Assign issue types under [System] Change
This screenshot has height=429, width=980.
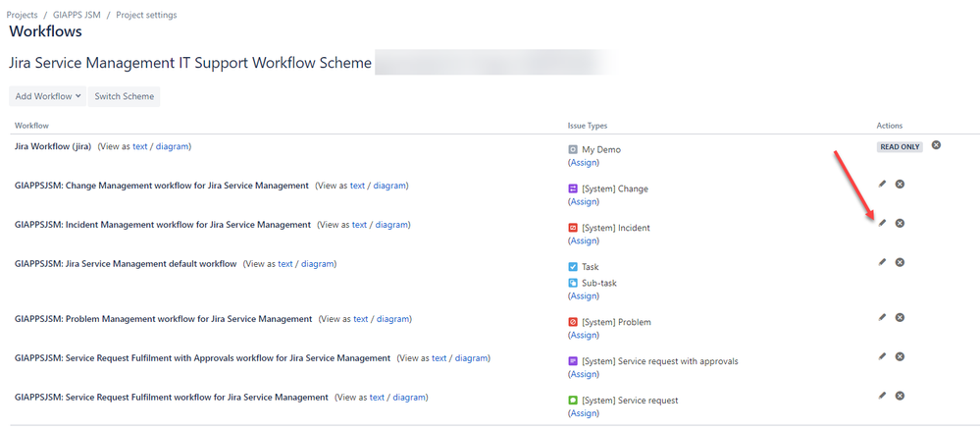[x=583, y=202]
